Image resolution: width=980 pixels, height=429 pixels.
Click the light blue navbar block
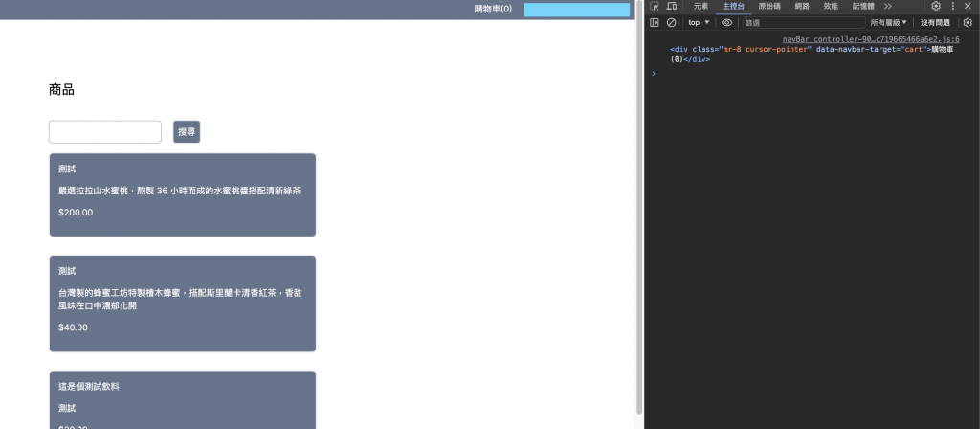(x=577, y=10)
